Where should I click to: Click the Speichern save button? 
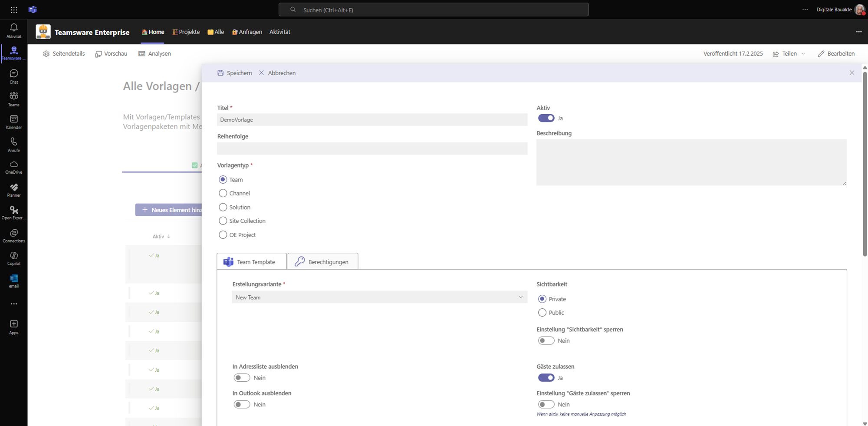(x=235, y=73)
